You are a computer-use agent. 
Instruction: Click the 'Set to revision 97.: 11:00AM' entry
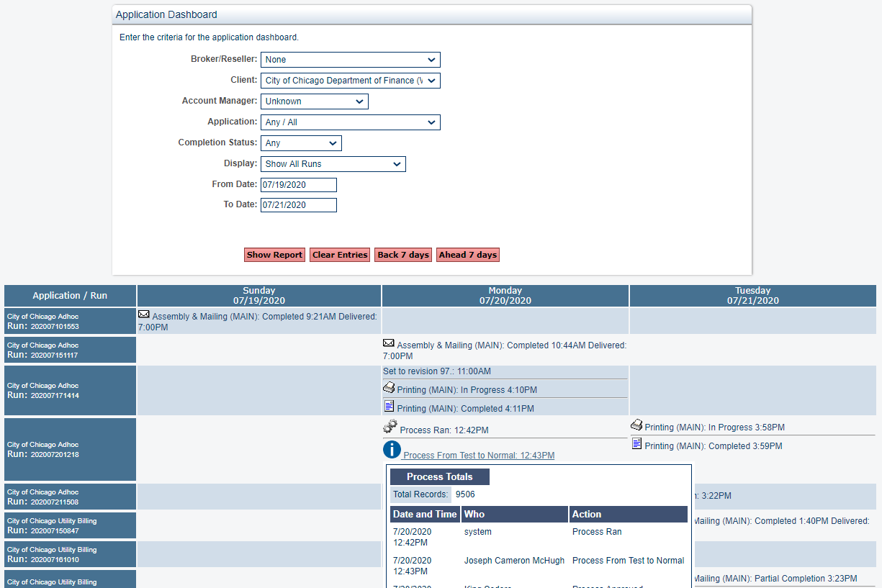pos(437,371)
